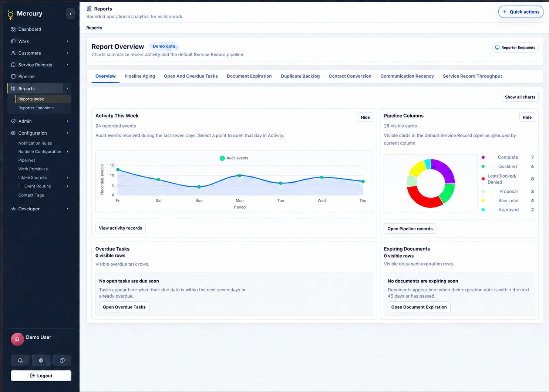
Task: Select the Duplicate Backlog tab
Action: click(x=300, y=76)
